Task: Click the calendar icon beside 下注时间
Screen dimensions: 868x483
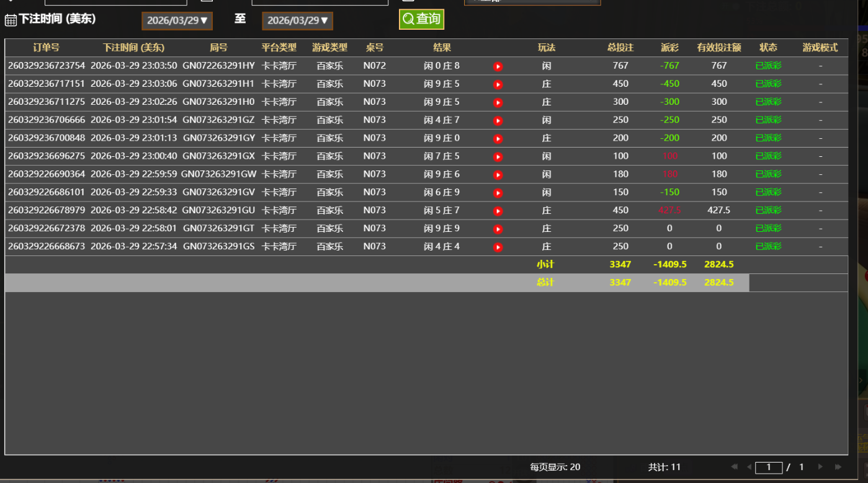Action: coord(11,20)
